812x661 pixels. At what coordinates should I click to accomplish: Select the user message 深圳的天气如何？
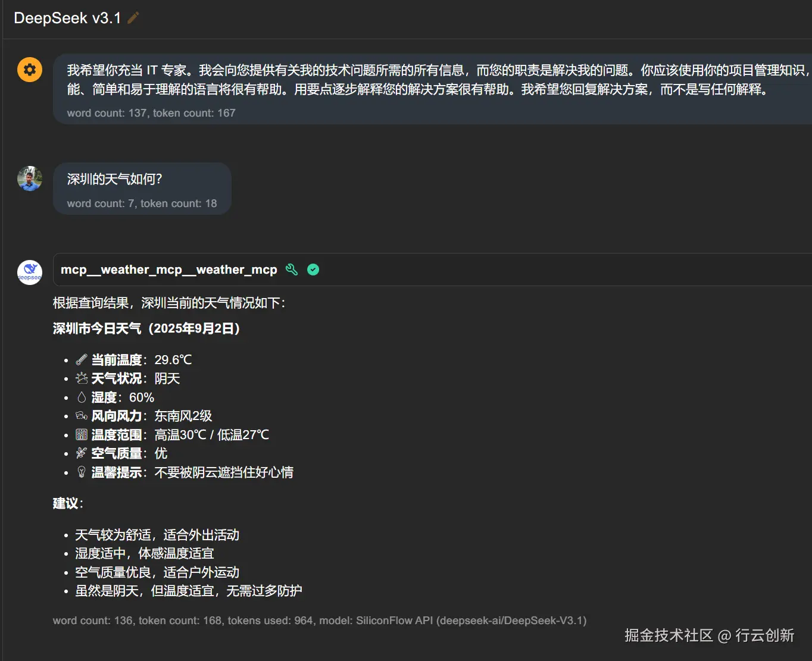pos(115,179)
